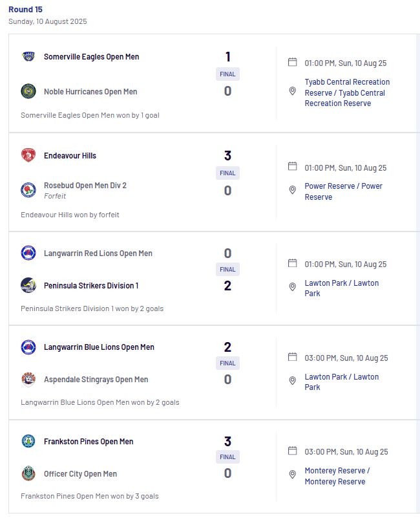Open Tyabb Central Recreation Reserve venue link
The height and width of the screenshot is (518, 420).
tap(347, 92)
